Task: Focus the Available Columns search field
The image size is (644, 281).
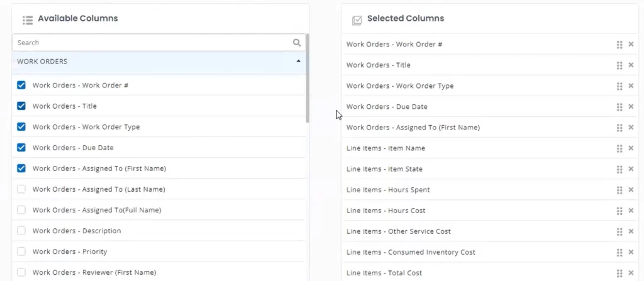Action: pyautogui.click(x=159, y=43)
